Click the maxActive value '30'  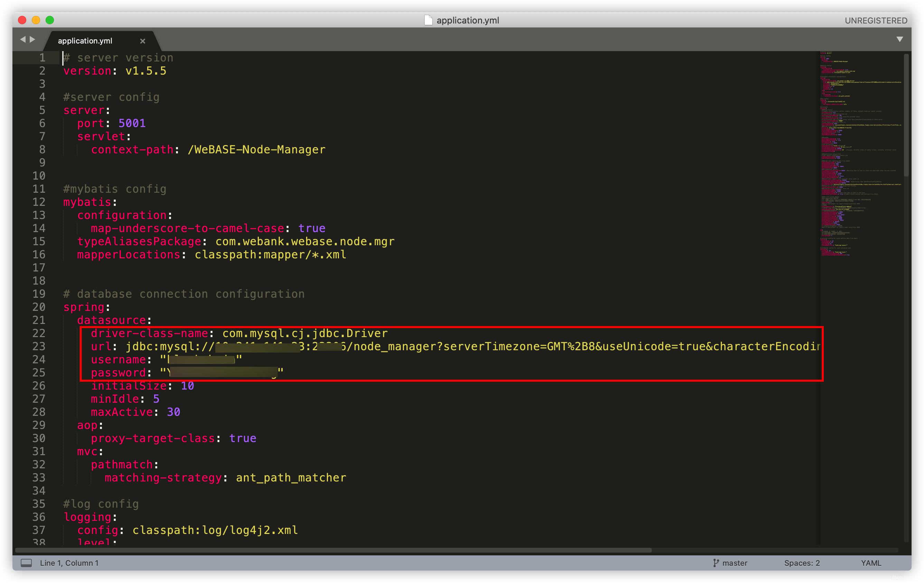[173, 412]
